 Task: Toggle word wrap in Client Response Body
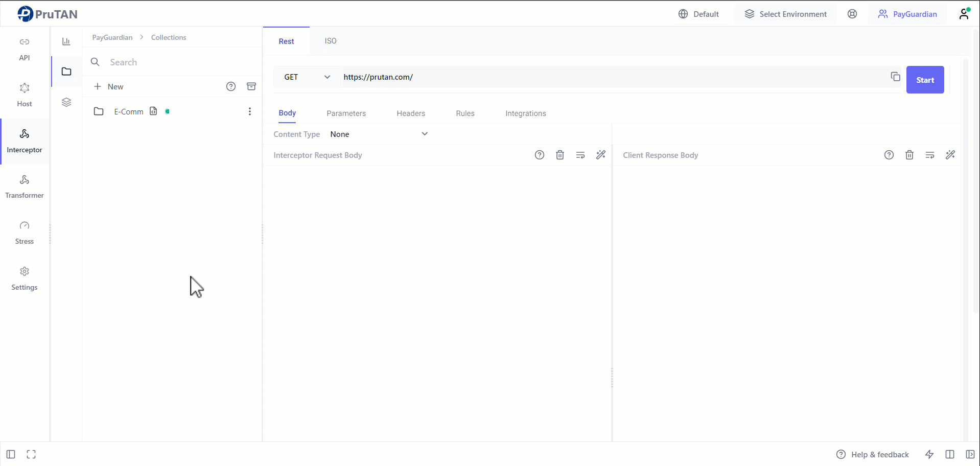tap(930, 155)
